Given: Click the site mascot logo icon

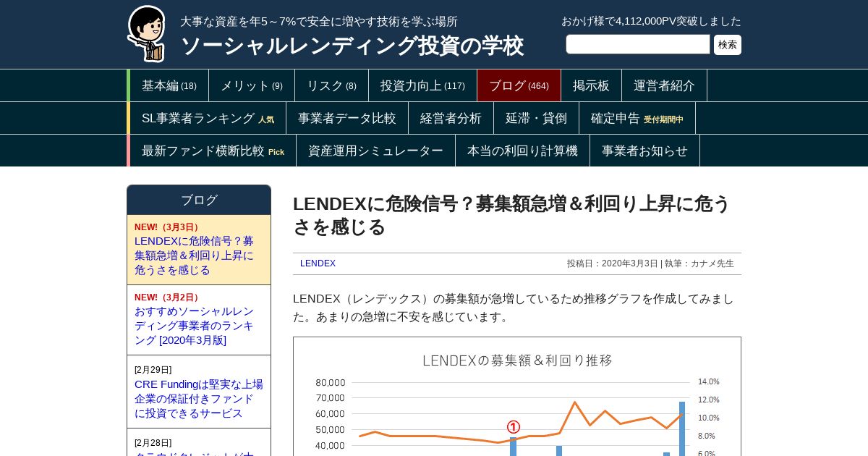Looking at the screenshot, I should point(147,33).
